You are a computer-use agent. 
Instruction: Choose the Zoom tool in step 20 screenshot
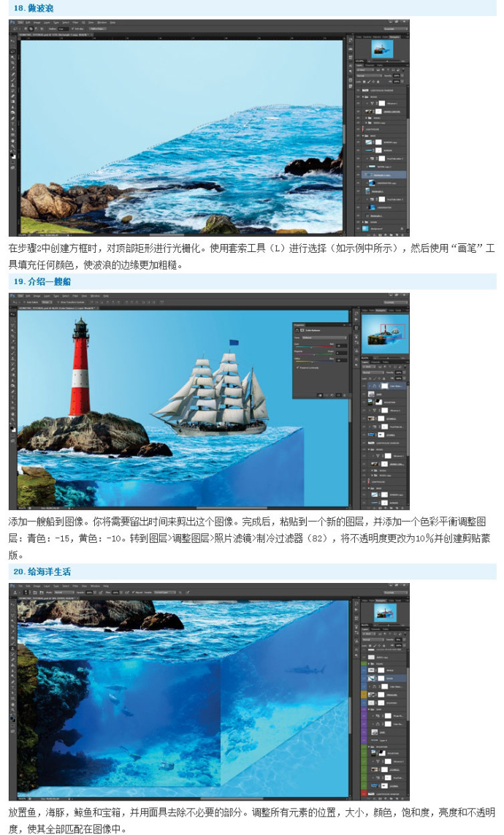(x=12, y=710)
